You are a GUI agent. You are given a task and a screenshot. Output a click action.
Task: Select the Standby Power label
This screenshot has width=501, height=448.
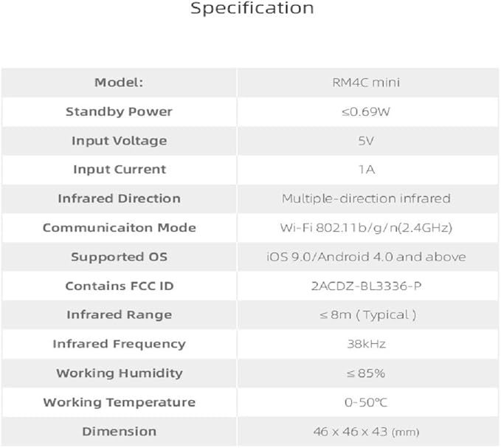pos(119,111)
